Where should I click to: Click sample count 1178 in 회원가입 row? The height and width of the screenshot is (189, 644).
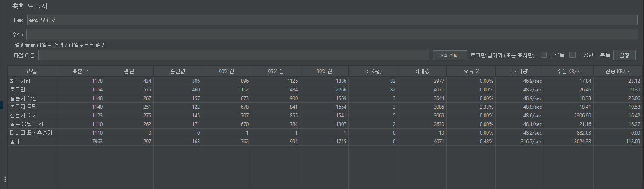point(97,81)
